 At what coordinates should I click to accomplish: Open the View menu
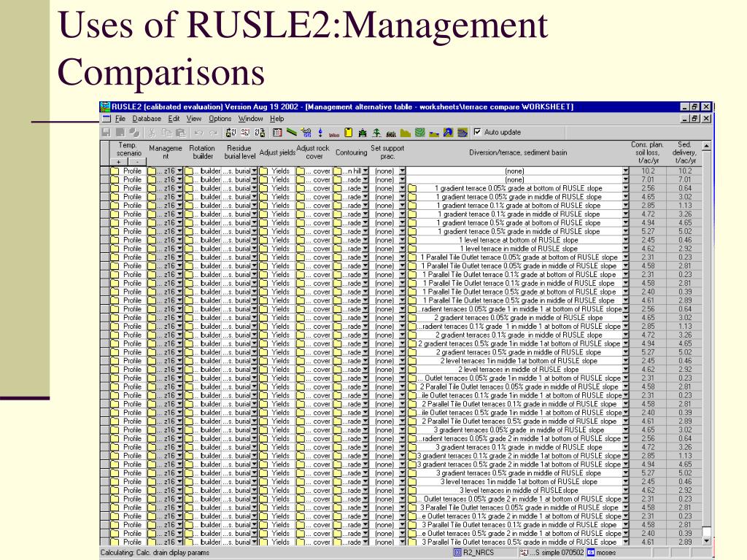[194, 119]
